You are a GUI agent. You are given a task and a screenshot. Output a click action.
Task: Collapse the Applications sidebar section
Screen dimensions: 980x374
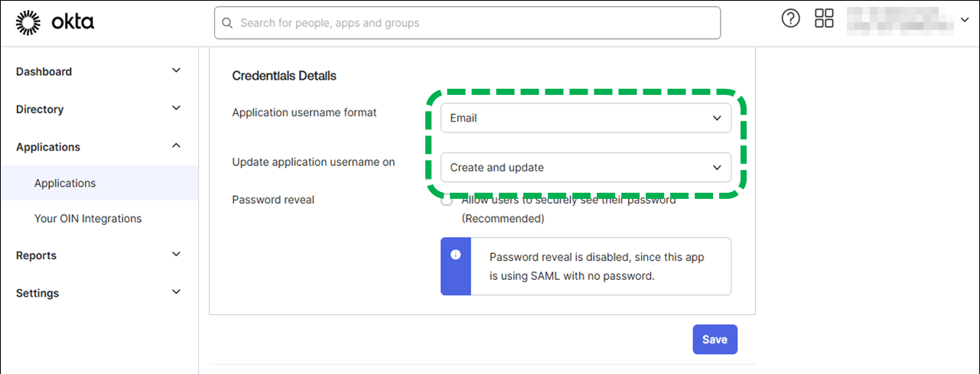176,146
